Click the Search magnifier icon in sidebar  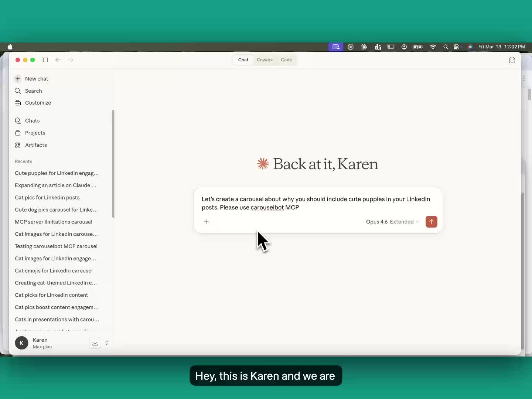[x=18, y=91]
